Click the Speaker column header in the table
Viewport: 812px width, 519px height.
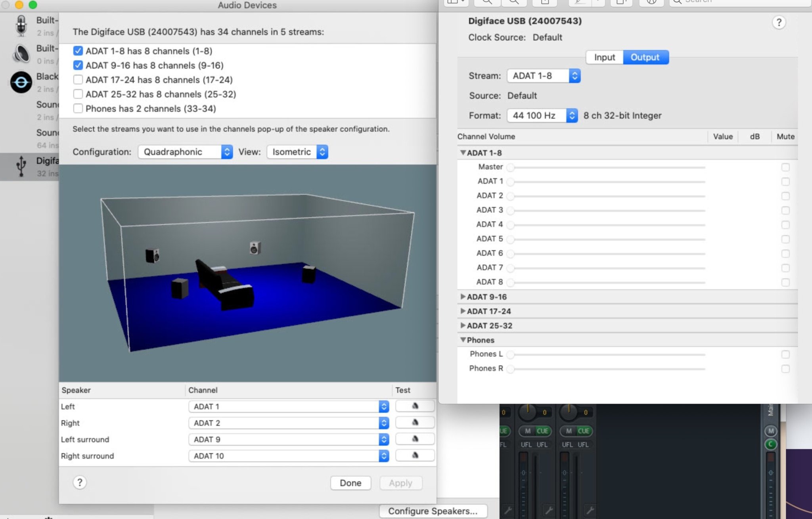pos(76,390)
